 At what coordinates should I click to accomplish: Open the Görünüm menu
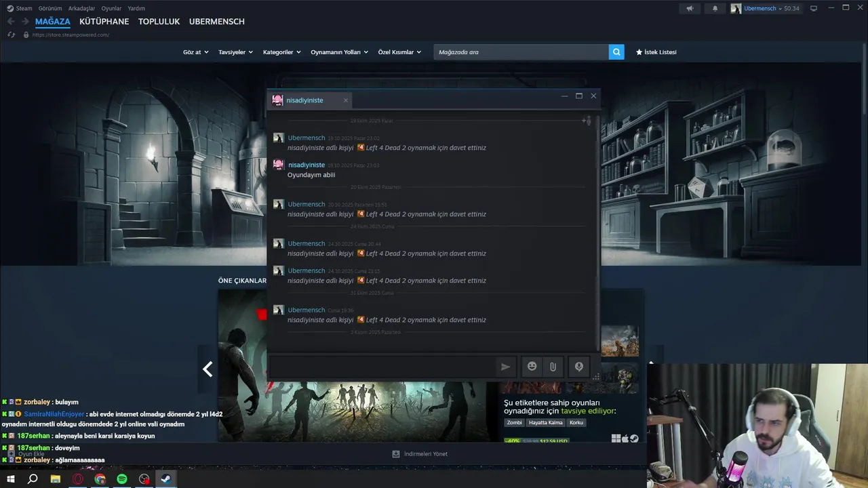click(x=50, y=9)
